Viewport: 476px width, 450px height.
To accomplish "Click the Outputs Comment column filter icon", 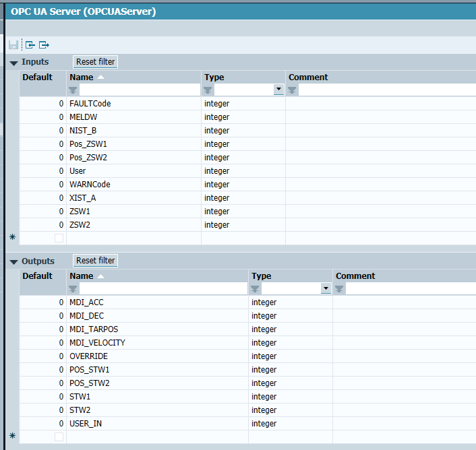I will [x=339, y=289].
